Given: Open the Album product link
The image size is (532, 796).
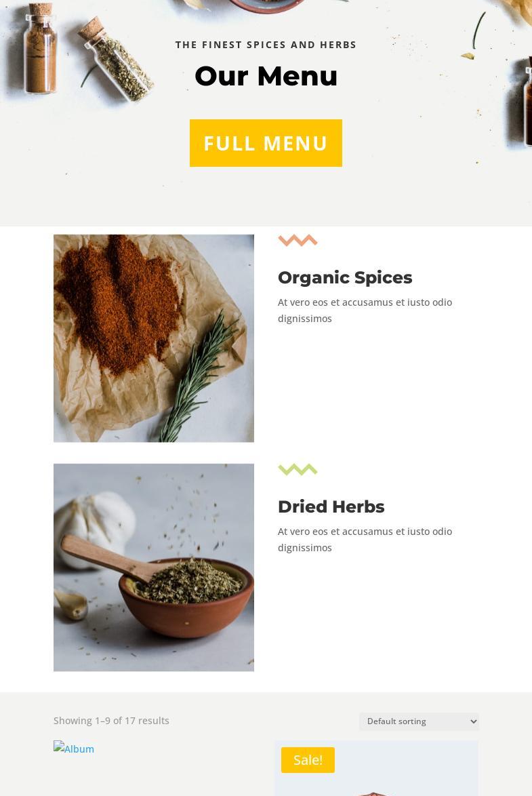Looking at the screenshot, I should [74, 749].
